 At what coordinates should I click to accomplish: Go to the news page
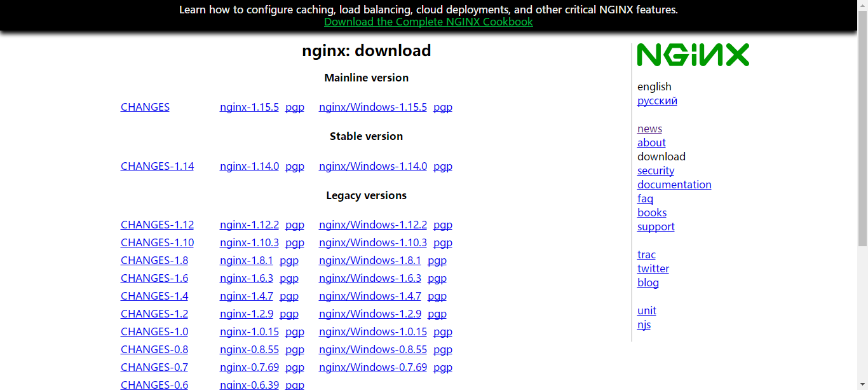(649, 129)
